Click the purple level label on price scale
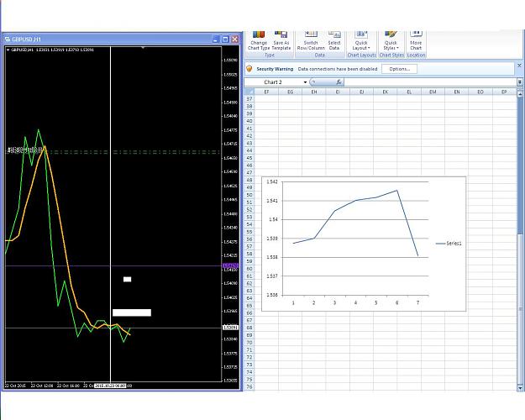This screenshot has width=525, height=420. (x=231, y=266)
